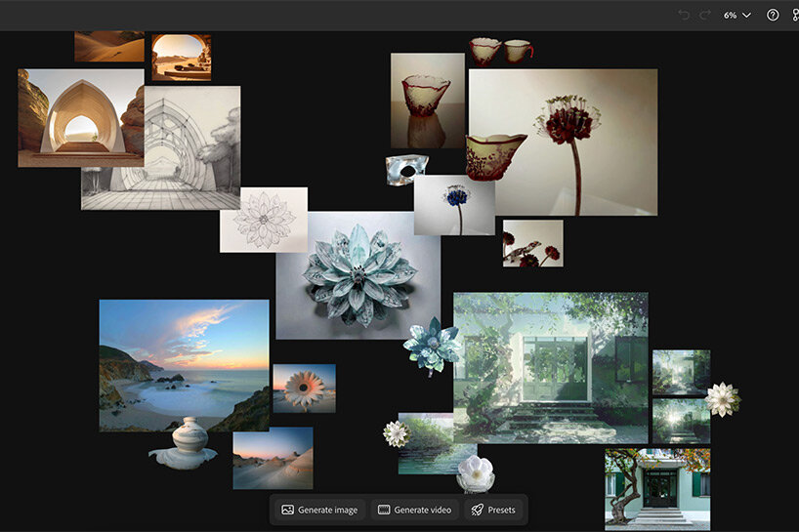Select the white ceramic vase cutout

tap(183, 443)
